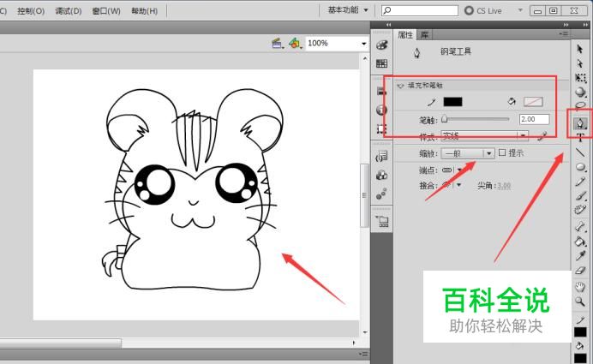Select the Paint Bucket tool
593x364 pixels.
coord(580,242)
